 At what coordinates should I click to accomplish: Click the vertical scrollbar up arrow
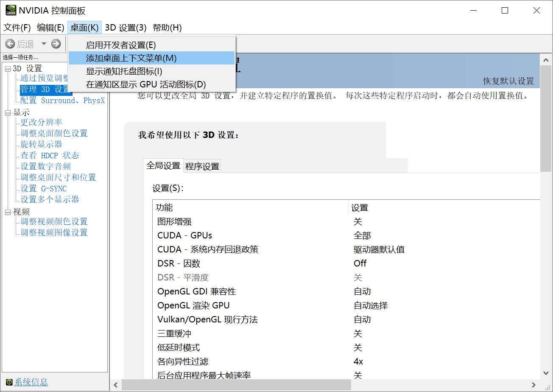pos(546,60)
